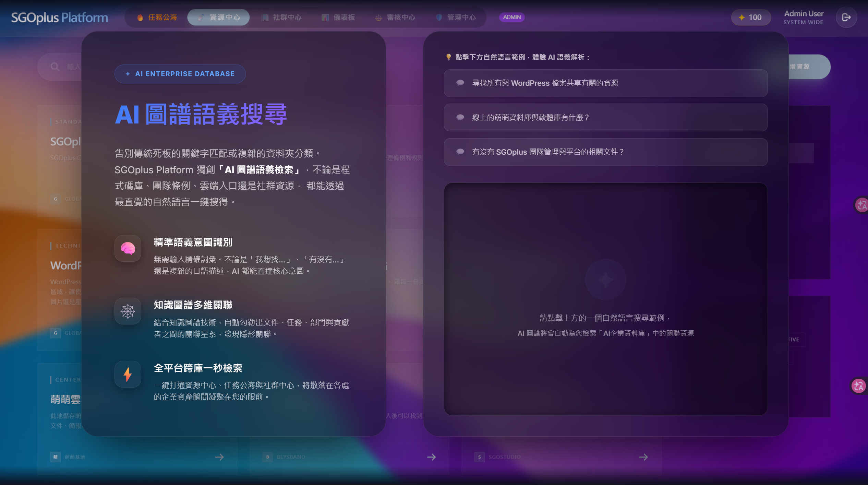The image size is (868, 485).
Task: Click the AI ENTERPRISE DATABASE pill badge
Action: coord(180,74)
